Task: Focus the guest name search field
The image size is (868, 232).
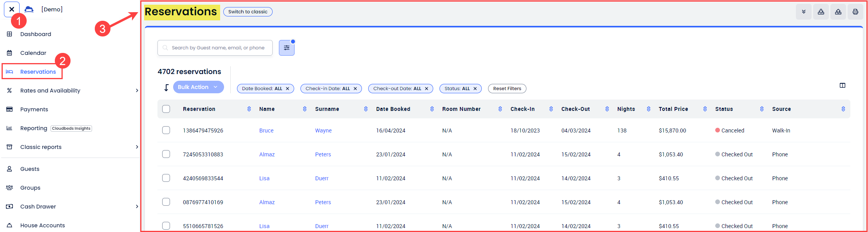Action: click(218, 48)
